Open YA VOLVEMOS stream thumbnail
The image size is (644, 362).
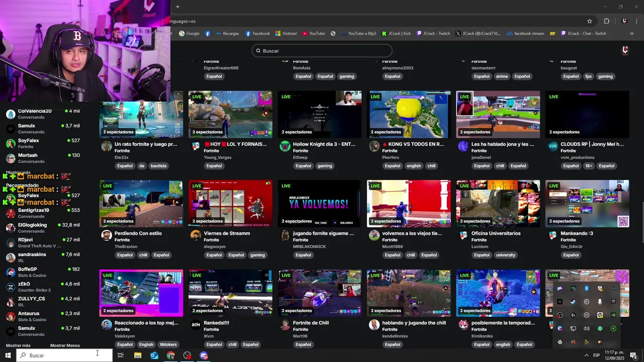(319, 204)
